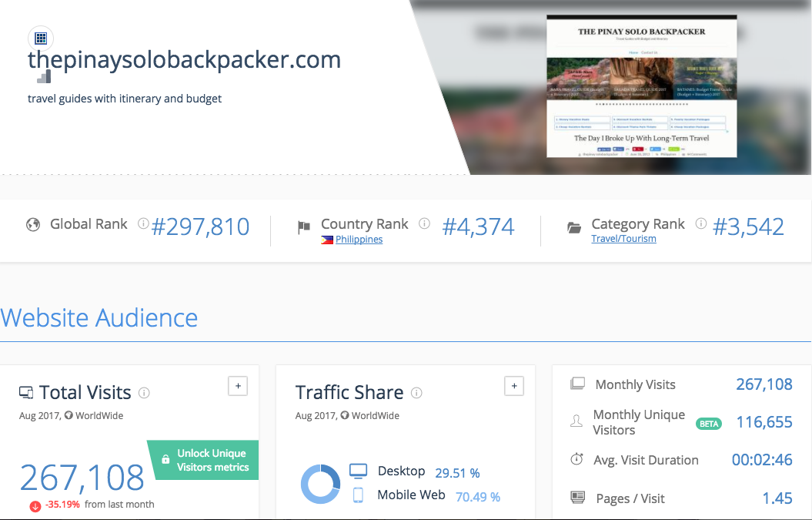Open the Country Rank info tooltip icon
The height and width of the screenshot is (520, 812).
pyautogui.click(x=425, y=223)
